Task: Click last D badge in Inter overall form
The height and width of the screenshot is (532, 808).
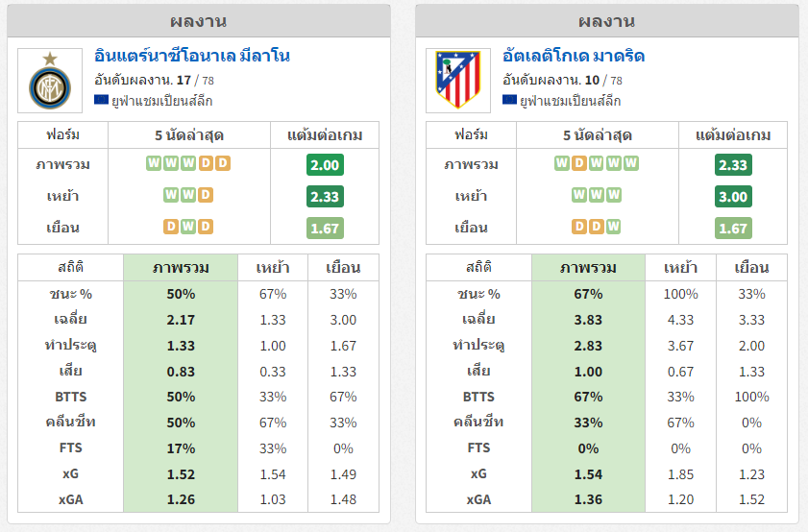Action: (223, 163)
